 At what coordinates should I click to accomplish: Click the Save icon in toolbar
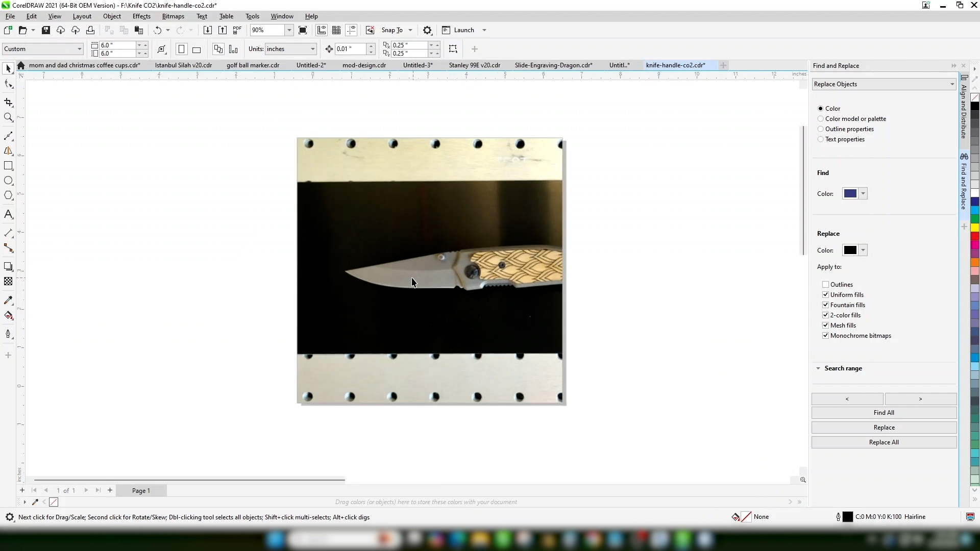[x=46, y=30]
